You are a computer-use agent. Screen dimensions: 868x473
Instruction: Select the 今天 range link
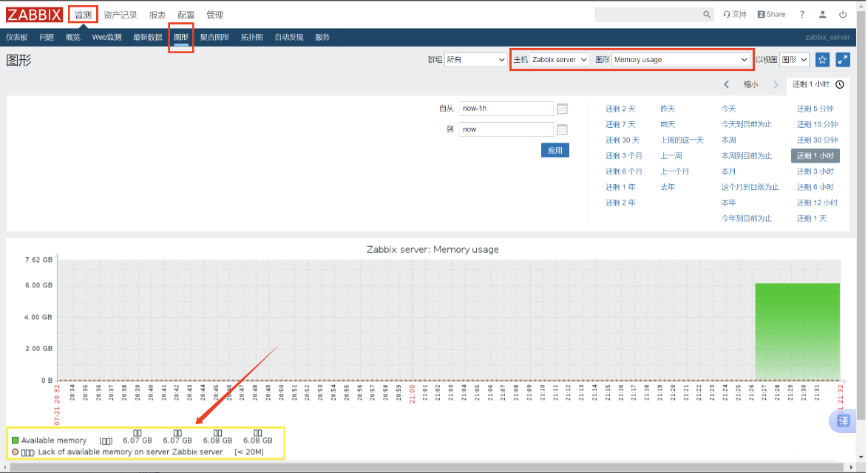coord(728,109)
